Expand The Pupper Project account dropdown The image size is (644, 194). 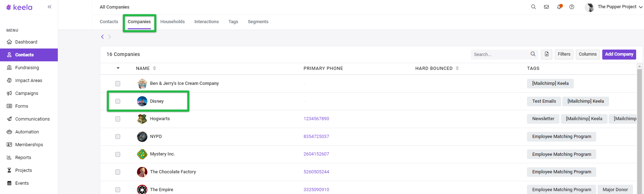pyautogui.click(x=640, y=7)
